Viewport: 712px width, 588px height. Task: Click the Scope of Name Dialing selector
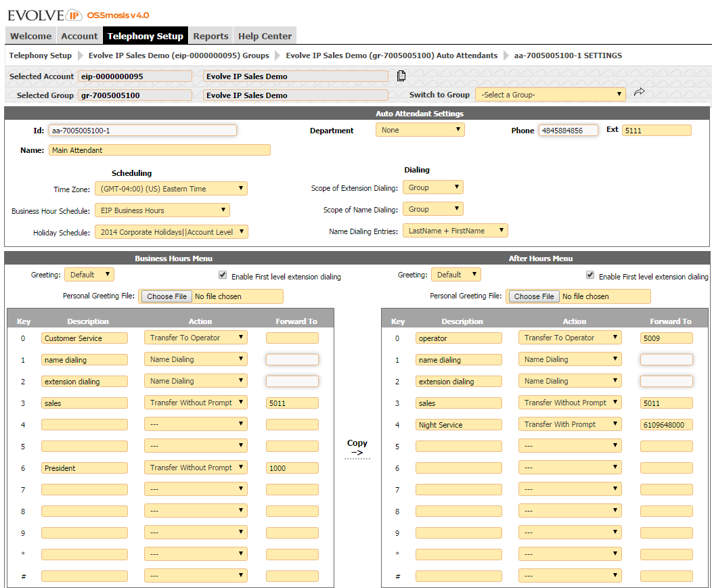pos(432,208)
